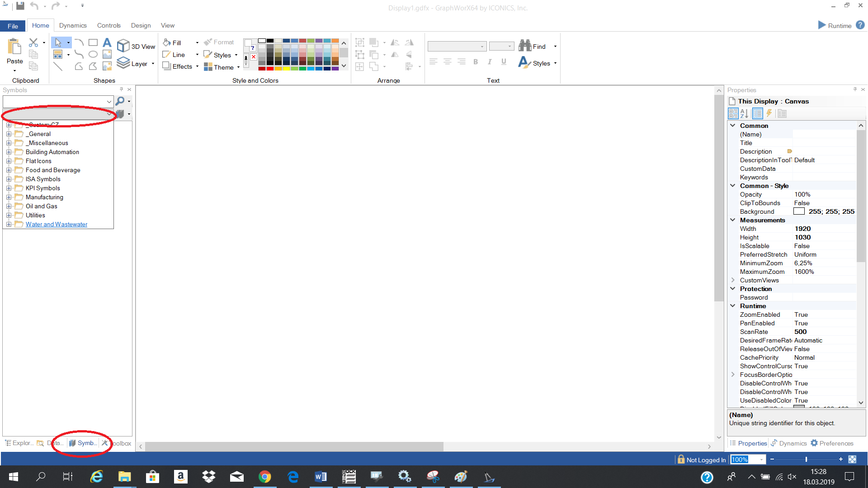
Task: Click the Group objects icon in Arrange
Action: coord(360,42)
